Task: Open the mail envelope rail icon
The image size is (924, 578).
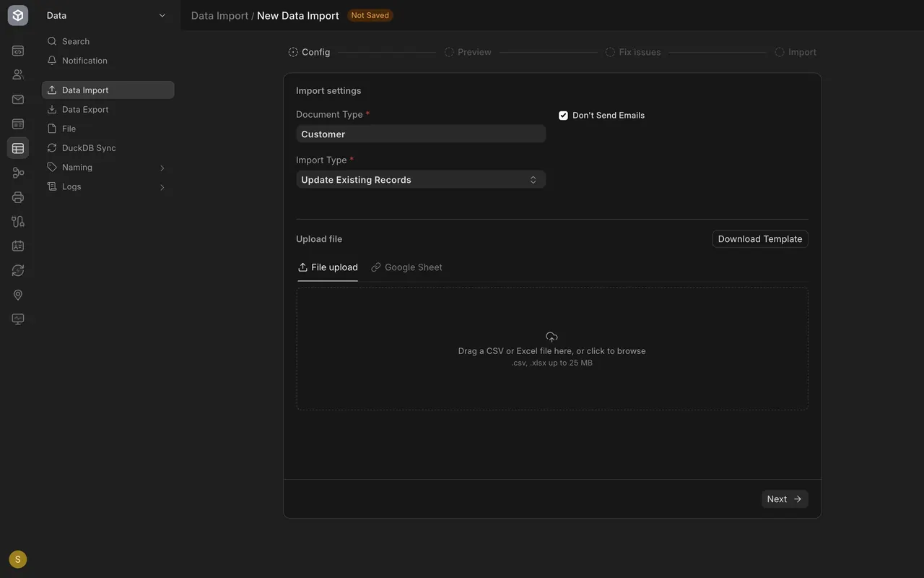Action: point(18,100)
